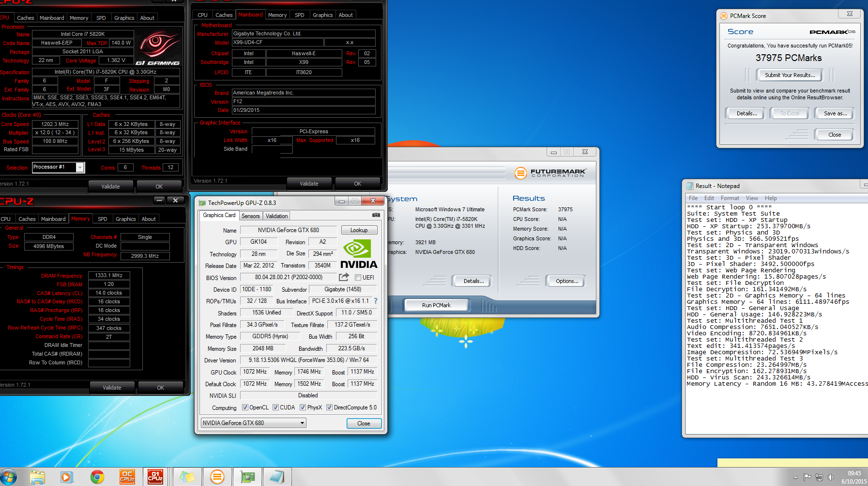This screenshot has width=868, height=486.
Task: Launch Windows Media Player taskbar icon
Action: [66, 477]
